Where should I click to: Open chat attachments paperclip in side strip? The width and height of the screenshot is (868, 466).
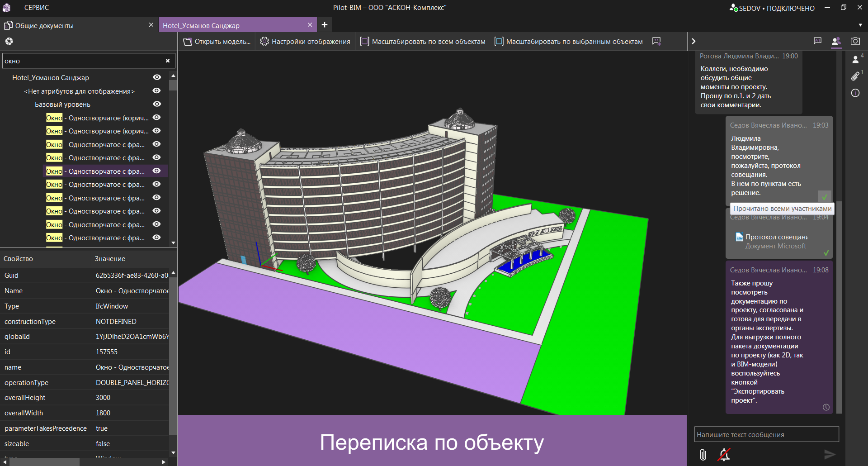[855, 76]
